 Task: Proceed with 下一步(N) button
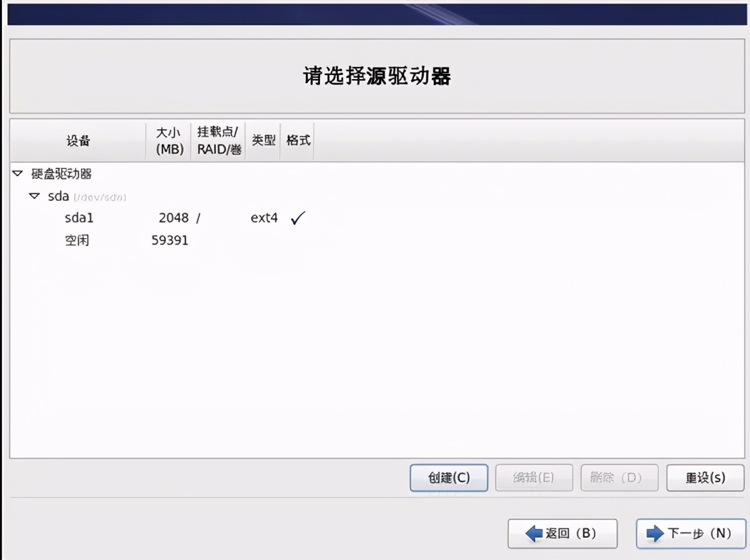[x=690, y=533]
